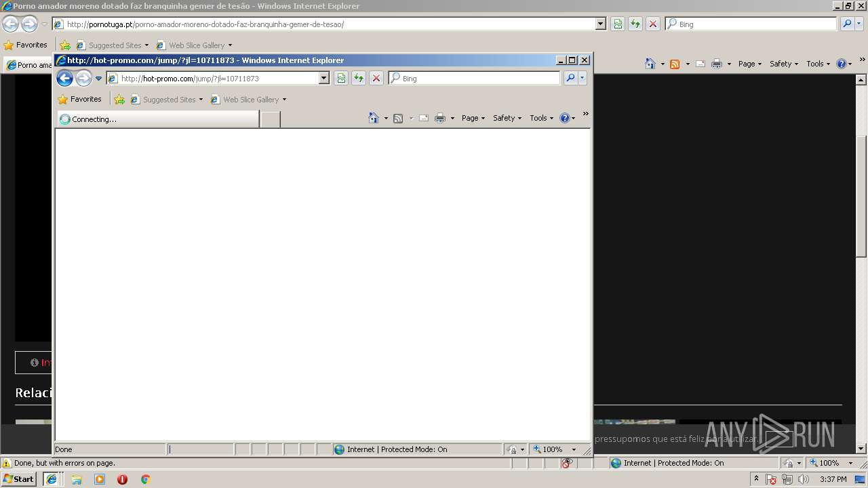Click the Home icon in popup command bar
The image size is (868, 488).
(373, 118)
